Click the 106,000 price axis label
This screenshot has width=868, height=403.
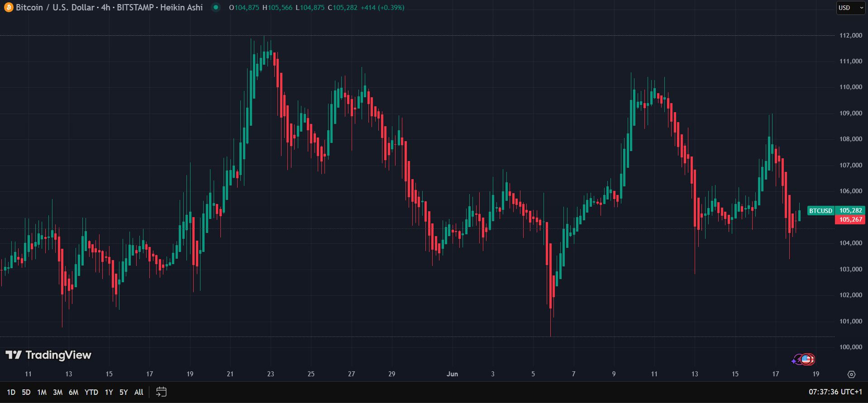pyautogui.click(x=851, y=191)
